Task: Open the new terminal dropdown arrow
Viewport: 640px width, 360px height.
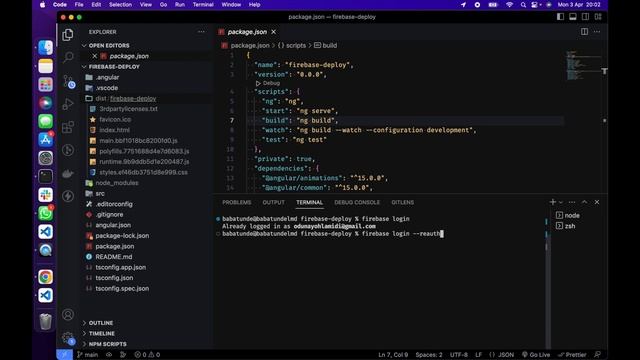Action: click(x=561, y=202)
